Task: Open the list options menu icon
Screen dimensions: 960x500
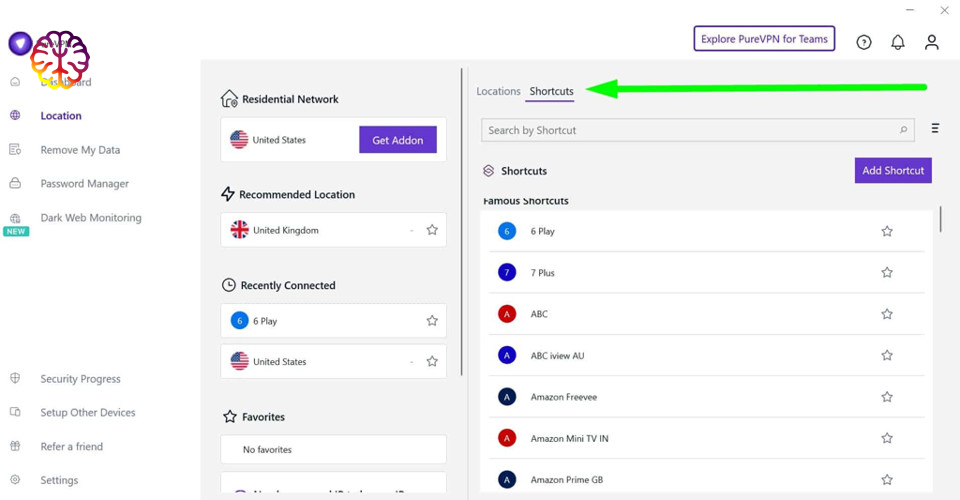Action: click(935, 128)
